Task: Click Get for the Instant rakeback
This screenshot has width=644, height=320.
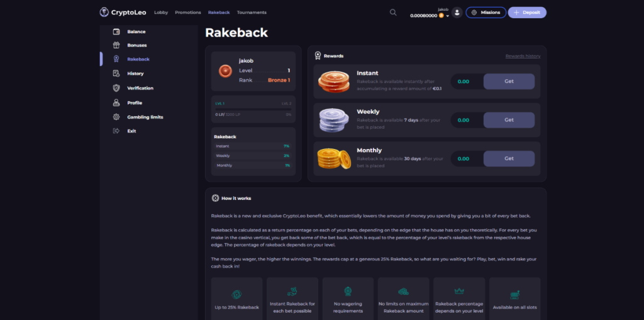Action: 509,81
